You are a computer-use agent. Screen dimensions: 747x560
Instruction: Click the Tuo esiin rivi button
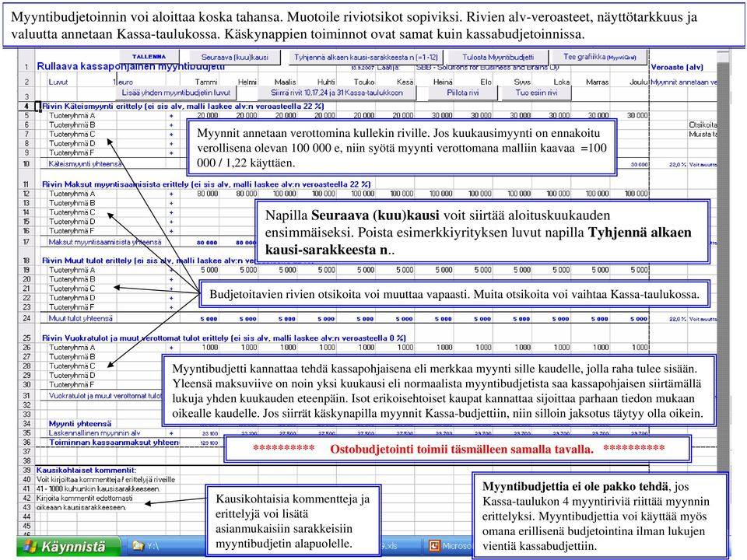(536, 93)
